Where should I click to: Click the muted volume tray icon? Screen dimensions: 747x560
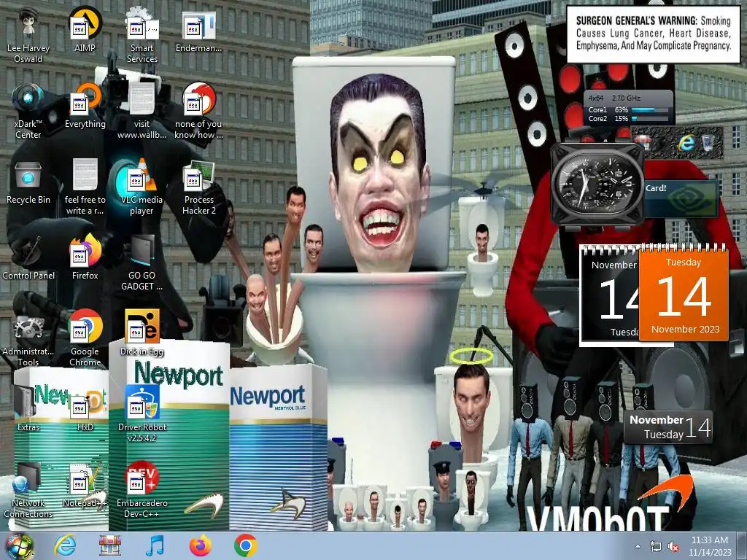673,546
